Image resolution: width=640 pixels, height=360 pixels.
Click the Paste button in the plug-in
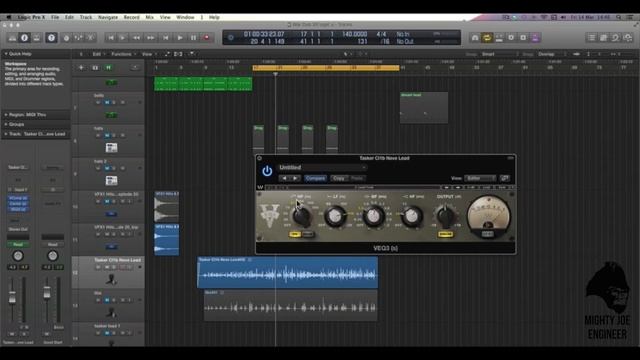tap(357, 178)
